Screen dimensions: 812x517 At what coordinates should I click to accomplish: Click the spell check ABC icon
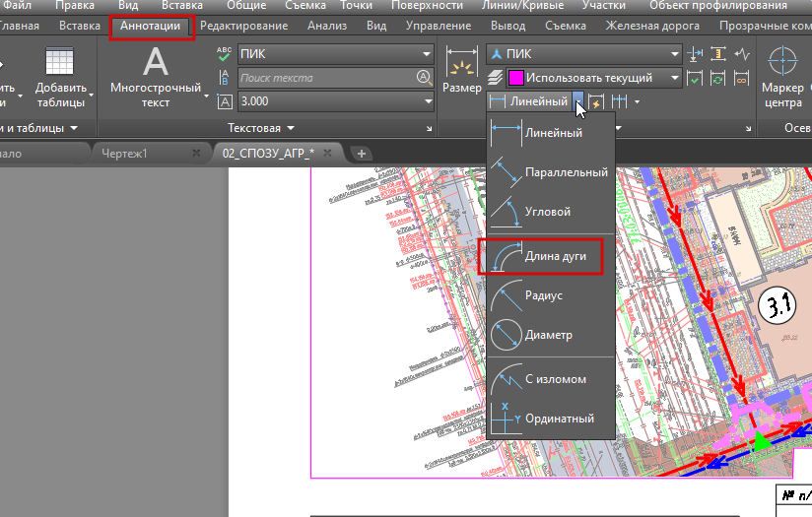(225, 54)
